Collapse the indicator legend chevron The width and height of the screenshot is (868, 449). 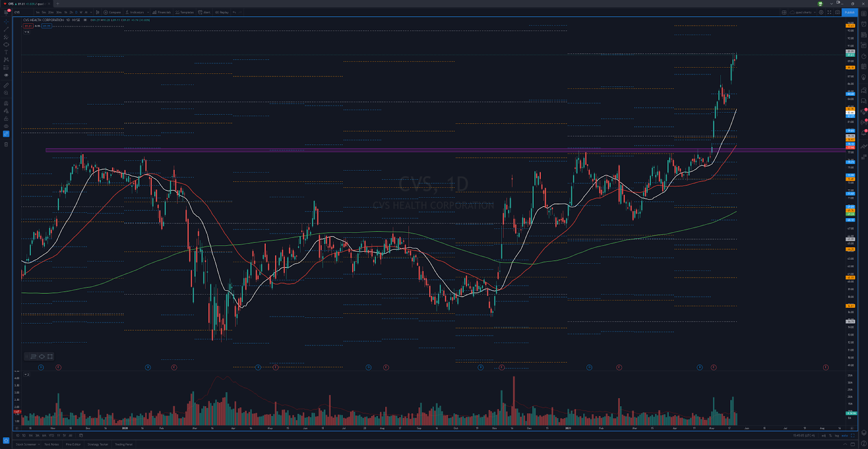tap(25, 32)
